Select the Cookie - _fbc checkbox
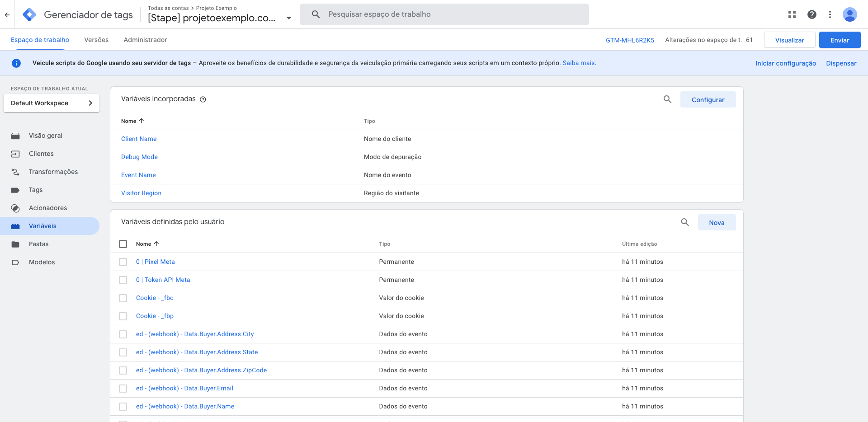This screenshot has height=422, width=868. click(123, 298)
